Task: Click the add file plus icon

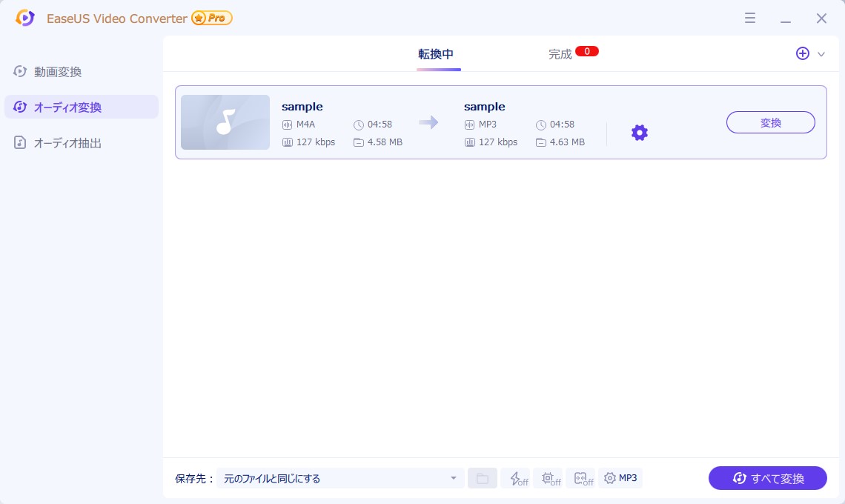Action: [x=802, y=53]
